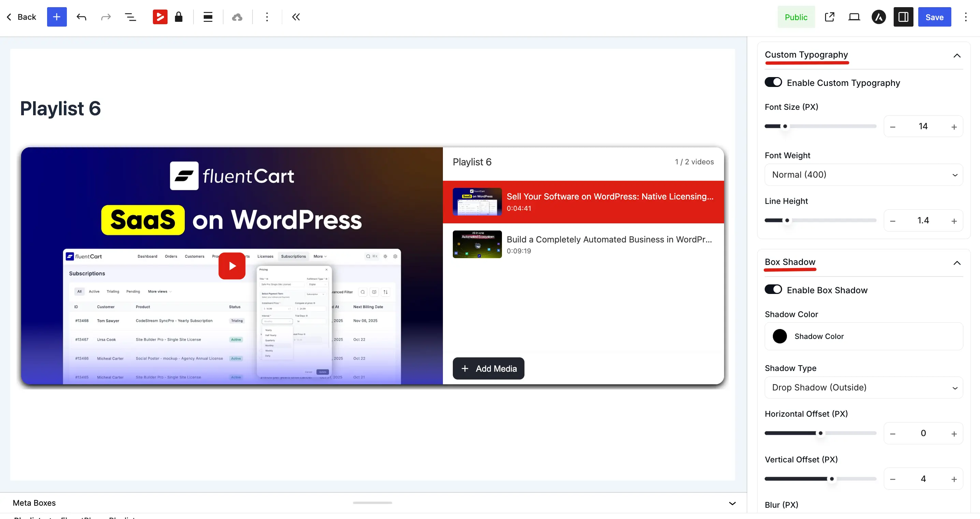
Task: Click the Add Media button
Action: [x=489, y=368]
